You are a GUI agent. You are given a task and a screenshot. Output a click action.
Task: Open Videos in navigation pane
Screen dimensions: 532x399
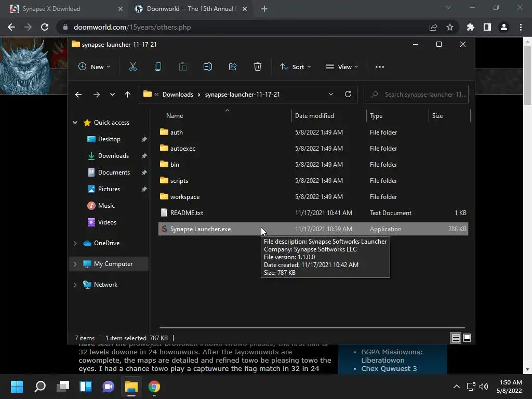point(107,222)
